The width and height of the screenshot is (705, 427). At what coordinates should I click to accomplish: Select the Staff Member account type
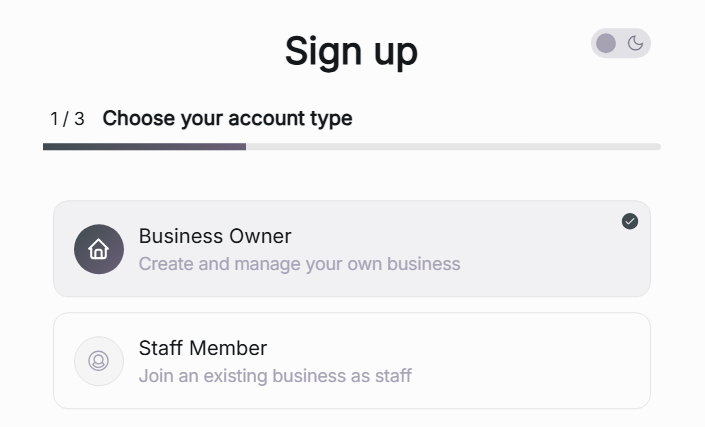coord(352,361)
